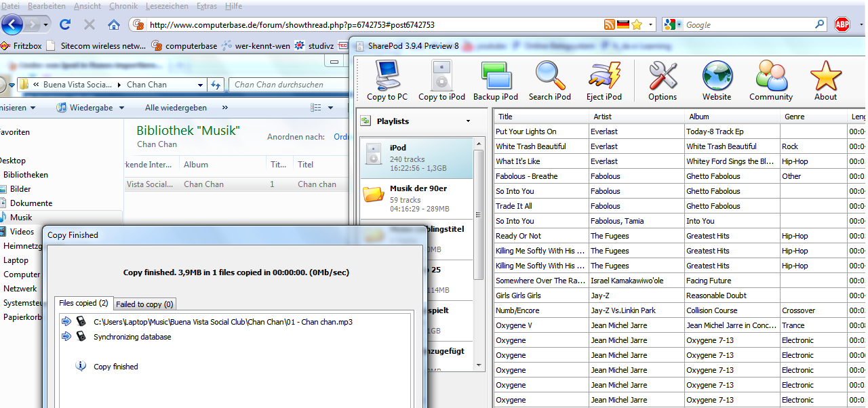Click the Adblock Plus ABP icon
The height and width of the screenshot is (408, 868).
point(842,24)
